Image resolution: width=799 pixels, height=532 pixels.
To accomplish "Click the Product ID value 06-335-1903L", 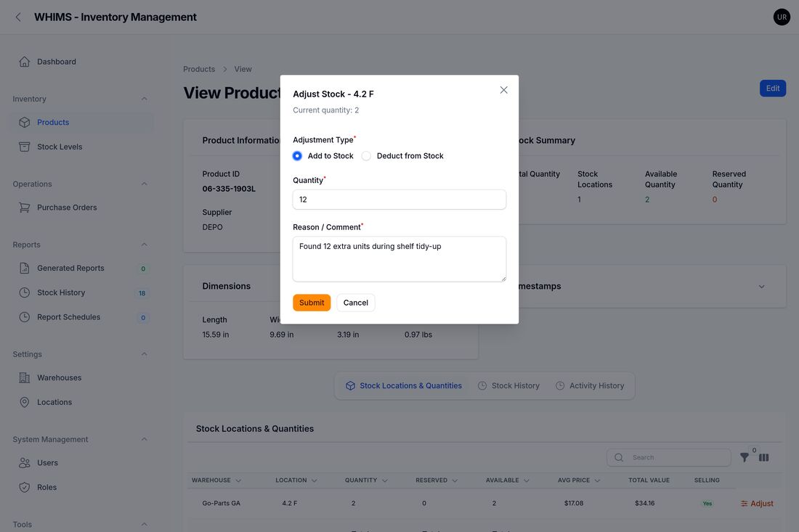I will (229, 189).
